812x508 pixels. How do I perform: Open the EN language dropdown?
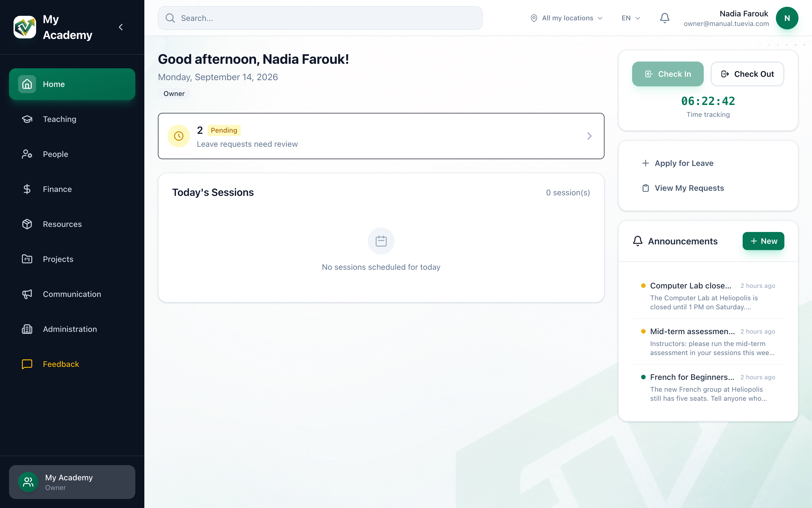631,18
